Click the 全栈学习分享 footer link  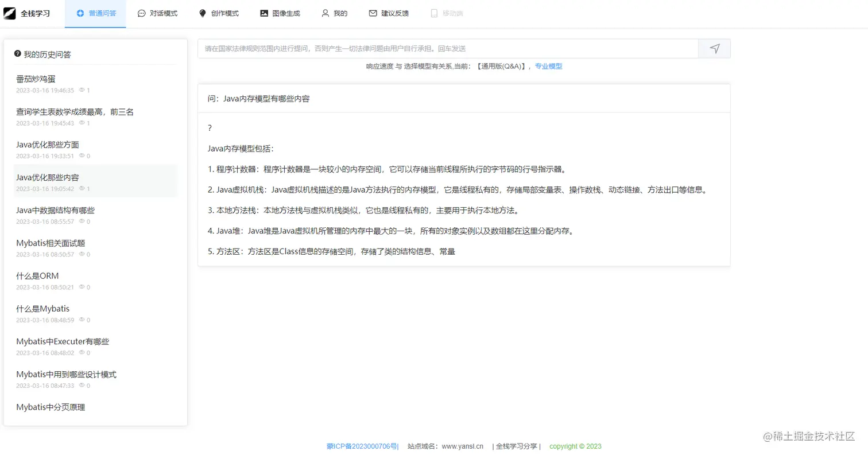click(x=517, y=446)
